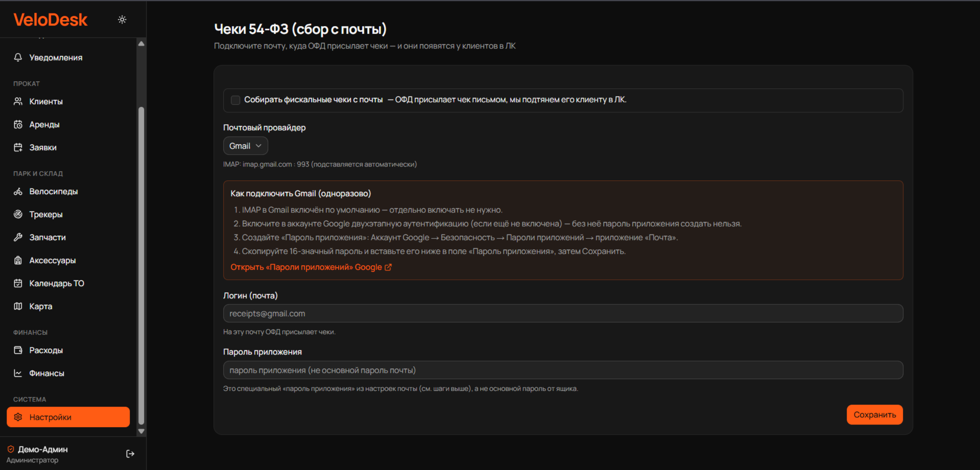Click the Трекеры tracker icon

coord(18,214)
